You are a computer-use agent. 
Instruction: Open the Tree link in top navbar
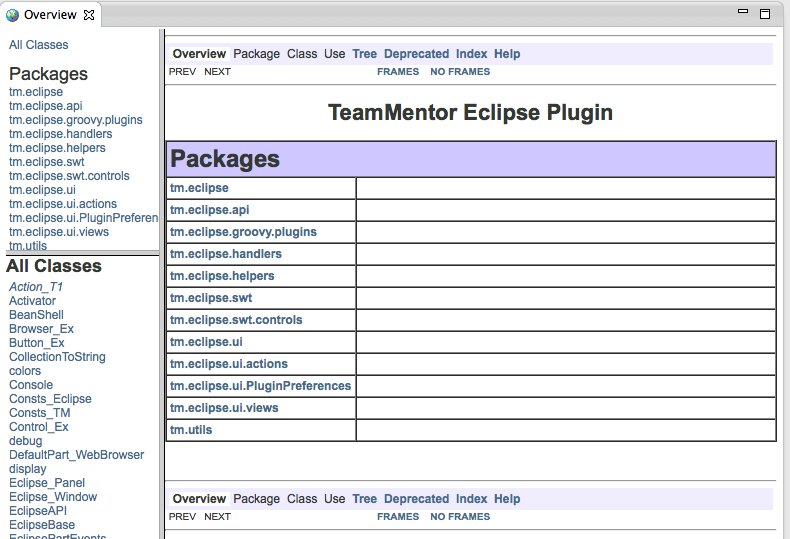pyautogui.click(x=364, y=54)
